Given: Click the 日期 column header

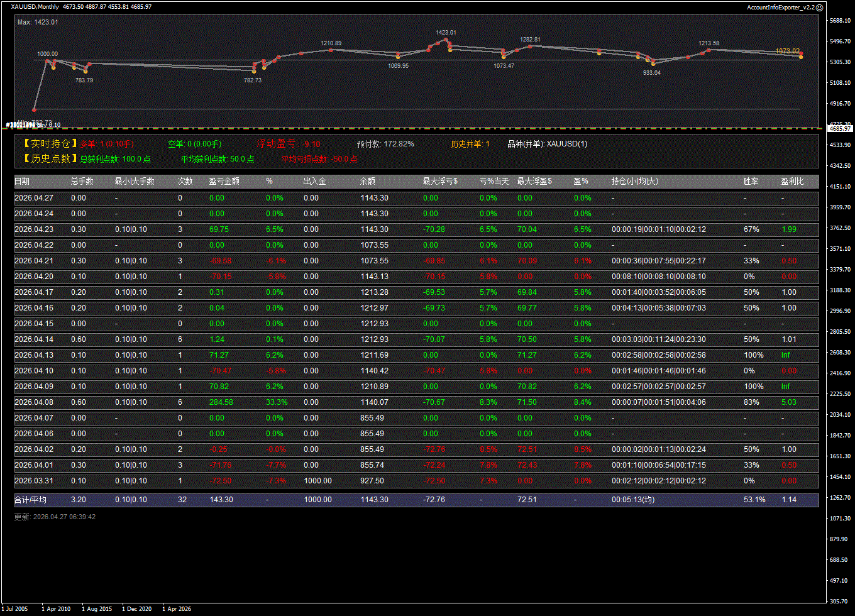Looking at the screenshot, I should click(22, 181).
